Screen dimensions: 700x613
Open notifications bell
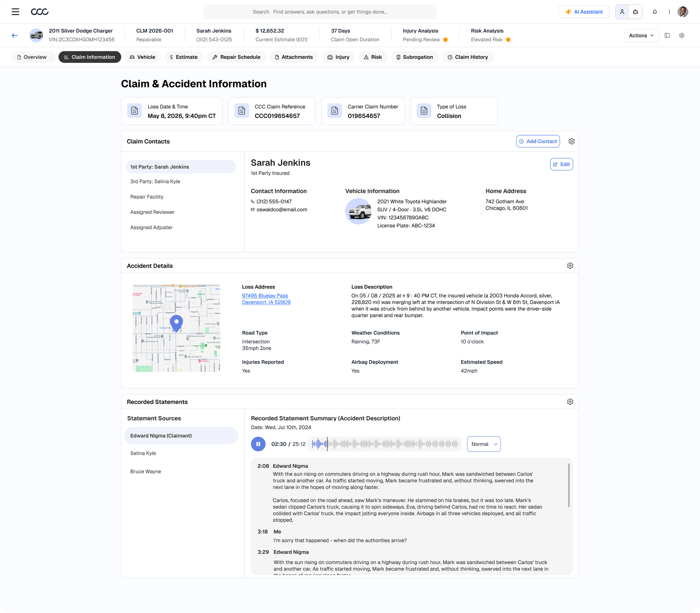coord(655,12)
